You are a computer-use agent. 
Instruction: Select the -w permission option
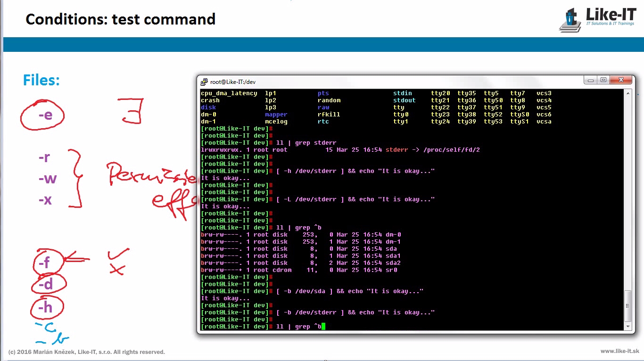(47, 179)
